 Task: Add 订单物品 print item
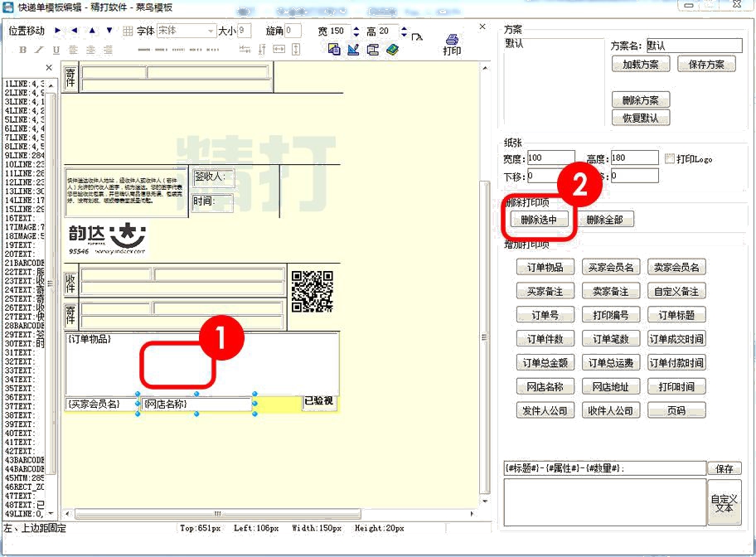[x=544, y=267]
